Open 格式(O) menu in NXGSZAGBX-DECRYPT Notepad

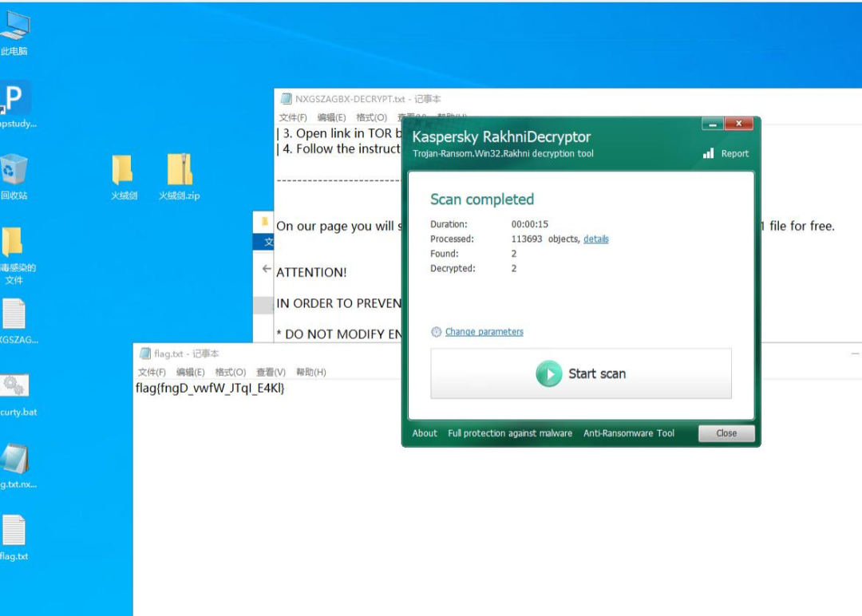click(x=372, y=117)
